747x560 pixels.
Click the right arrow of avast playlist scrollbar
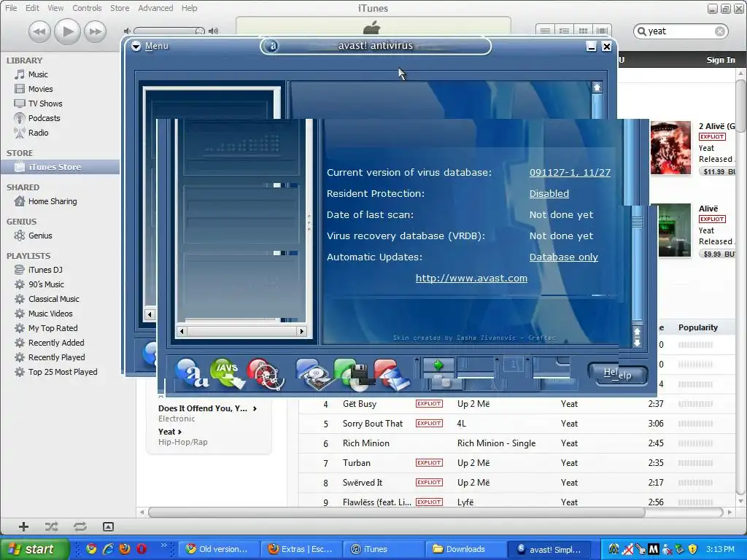click(x=301, y=331)
